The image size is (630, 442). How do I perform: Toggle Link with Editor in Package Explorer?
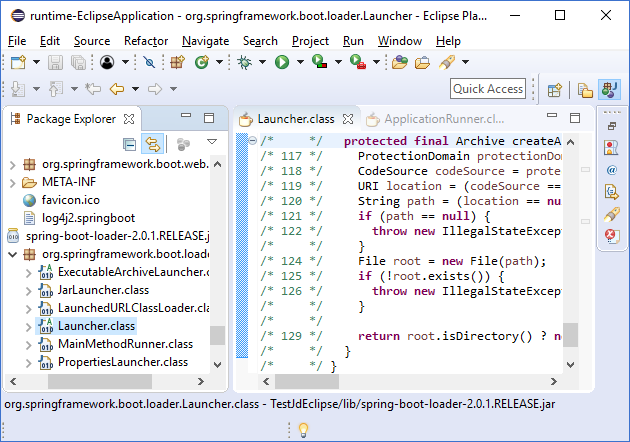click(x=153, y=144)
